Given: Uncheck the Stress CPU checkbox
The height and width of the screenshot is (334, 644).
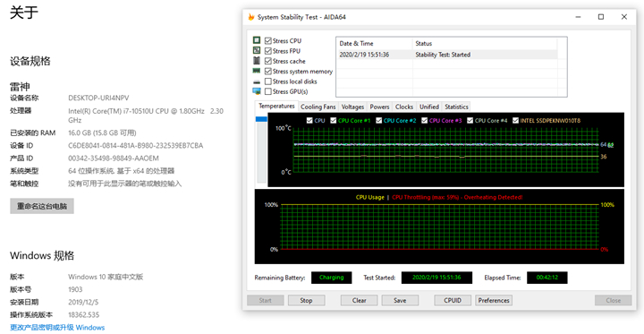Looking at the screenshot, I should 268,40.
